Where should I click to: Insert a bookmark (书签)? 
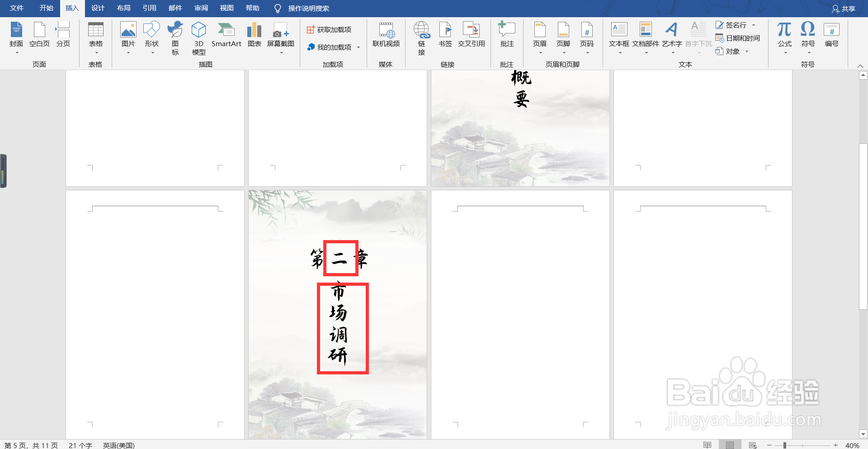[445, 34]
